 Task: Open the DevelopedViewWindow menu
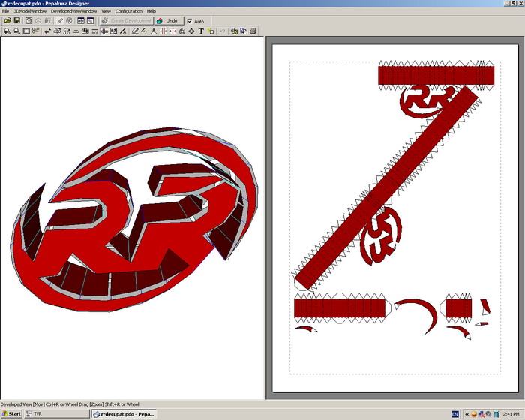tap(73, 11)
